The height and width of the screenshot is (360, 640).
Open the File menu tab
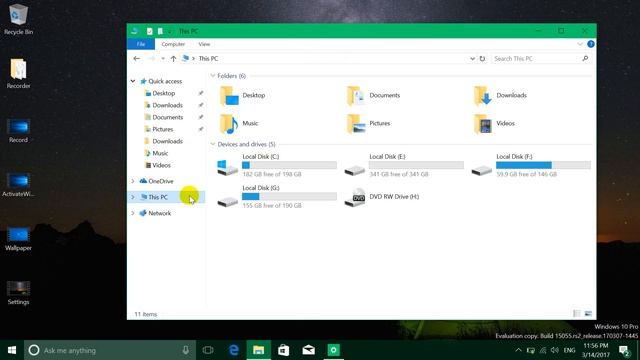pos(141,44)
